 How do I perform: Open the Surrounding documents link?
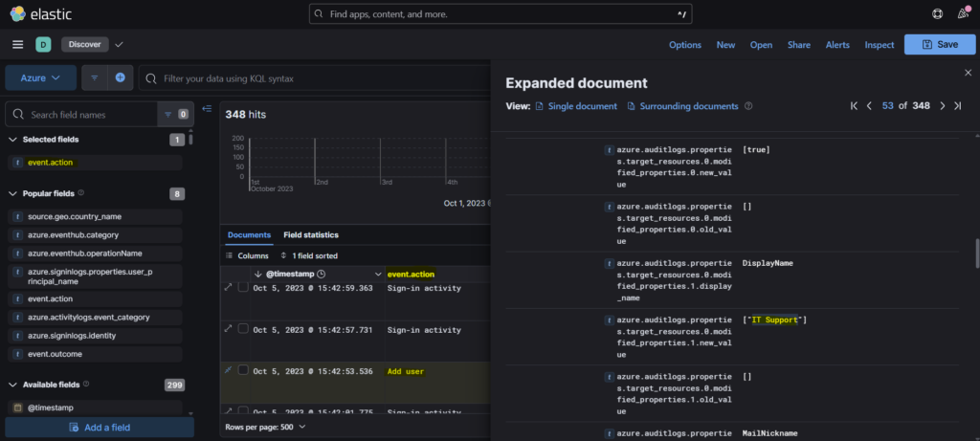[x=688, y=106]
